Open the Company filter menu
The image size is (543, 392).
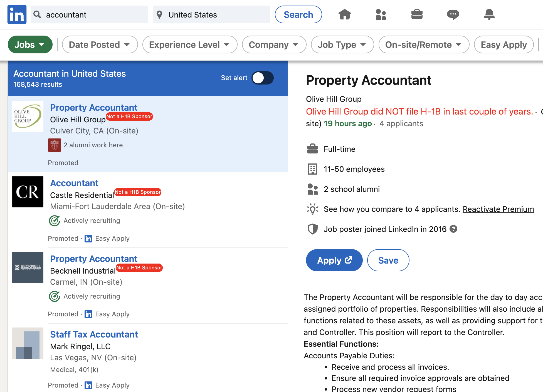tap(274, 44)
